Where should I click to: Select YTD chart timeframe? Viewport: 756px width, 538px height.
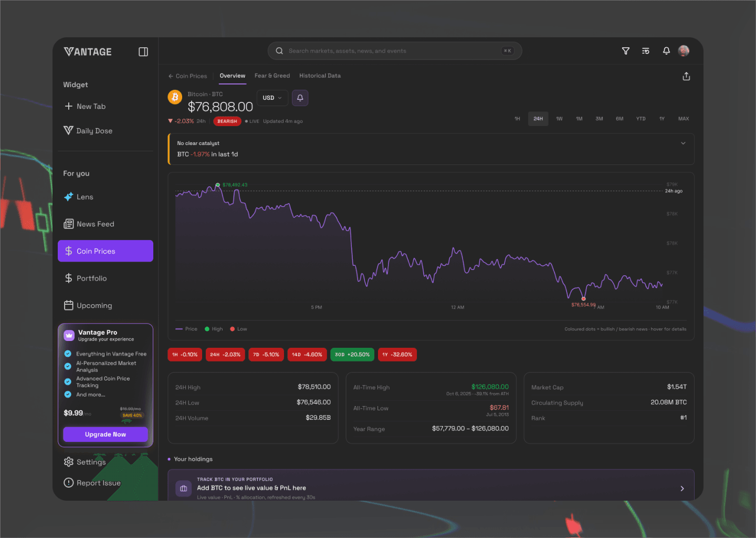pos(641,119)
